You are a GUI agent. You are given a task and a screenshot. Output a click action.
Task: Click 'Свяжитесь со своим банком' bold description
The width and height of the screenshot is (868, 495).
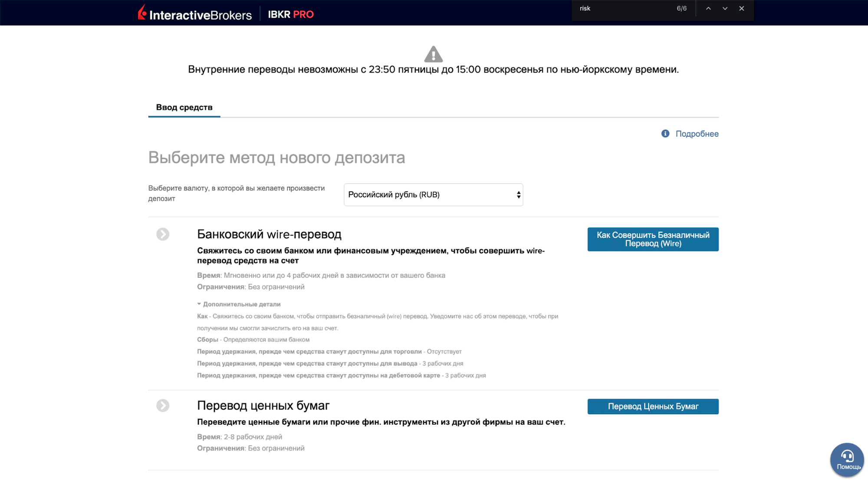pos(371,256)
